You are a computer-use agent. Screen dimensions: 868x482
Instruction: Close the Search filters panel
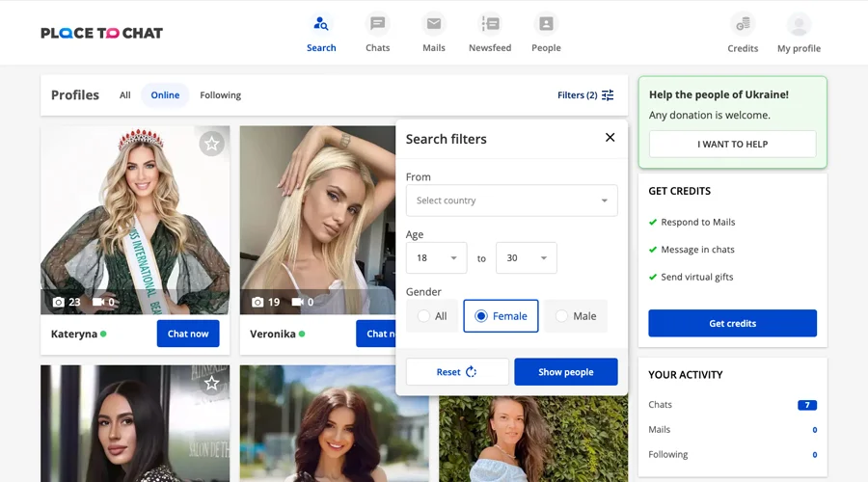pos(610,137)
